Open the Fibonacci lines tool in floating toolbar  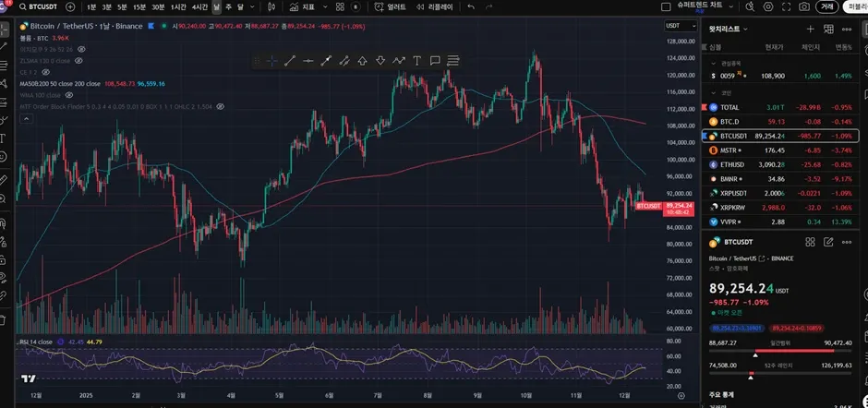coord(453,61)
